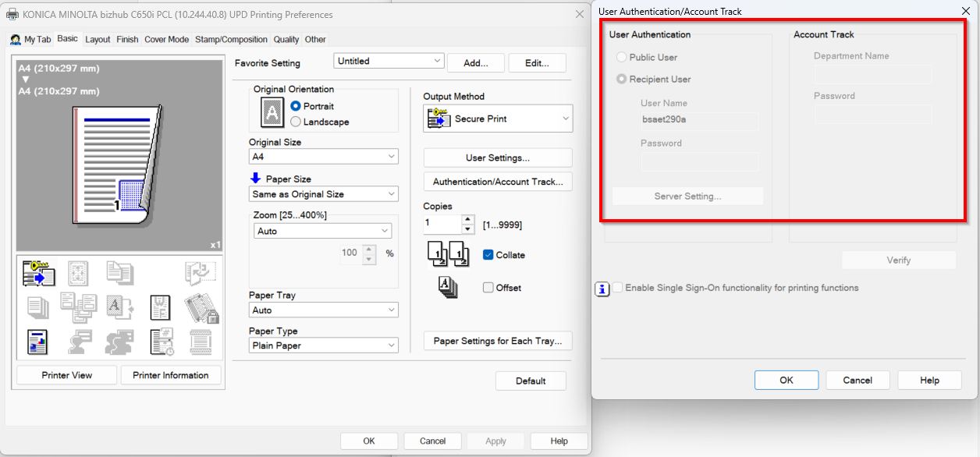Viewport: 980px width, 457px height.
Task: Click the grayed multiple users account track icon
Action: pyautogui.click(x=119, y=342)
